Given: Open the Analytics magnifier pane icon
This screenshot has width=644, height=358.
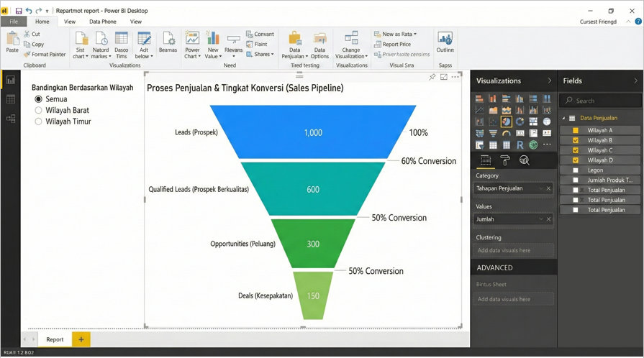Looking at the screenshot, I should 525,161.
